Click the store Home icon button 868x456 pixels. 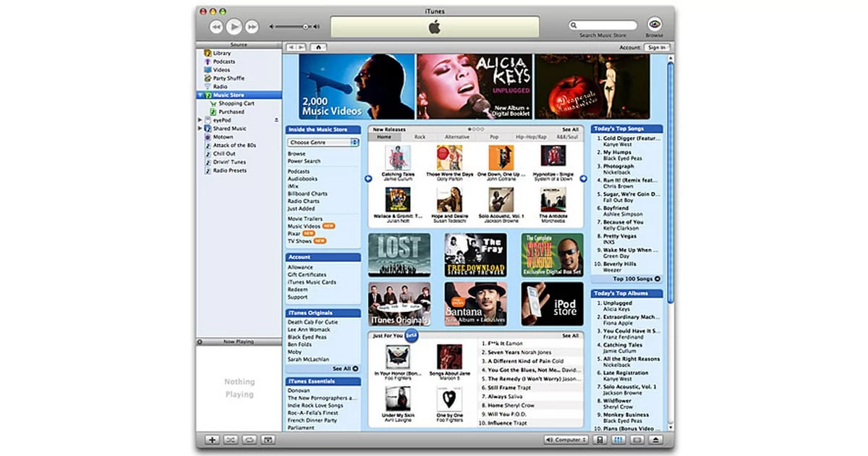(318, 47)
